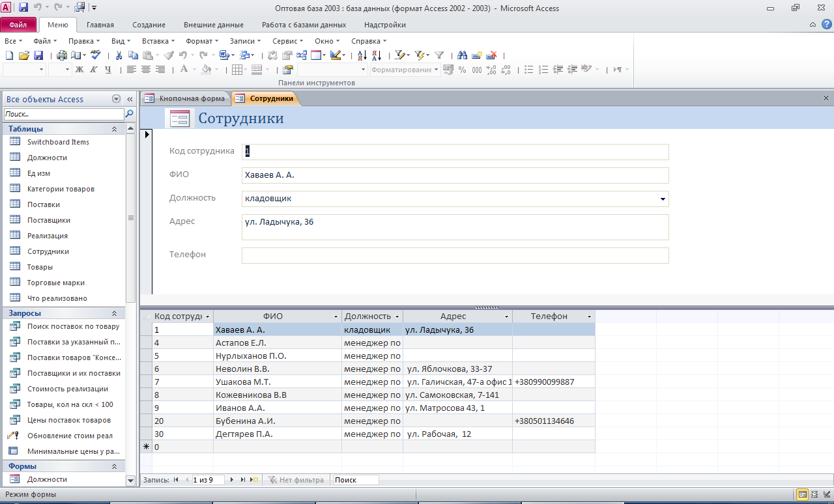The image size is (834, 504).
Task: Click the Save icon in quick access toolbar
Action: pyautogui.click(x=23, y=8)
